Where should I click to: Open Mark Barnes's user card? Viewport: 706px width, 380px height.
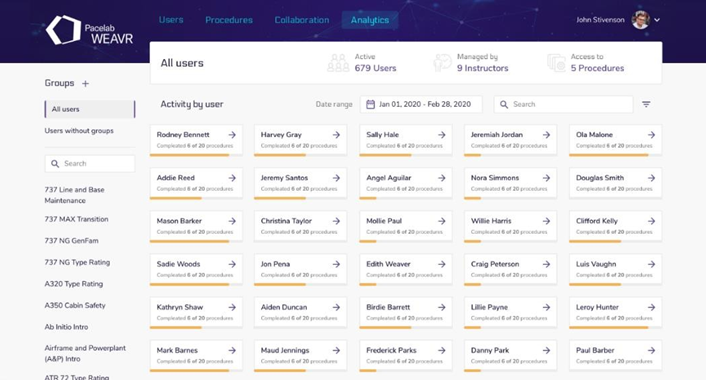pos(196,356)
